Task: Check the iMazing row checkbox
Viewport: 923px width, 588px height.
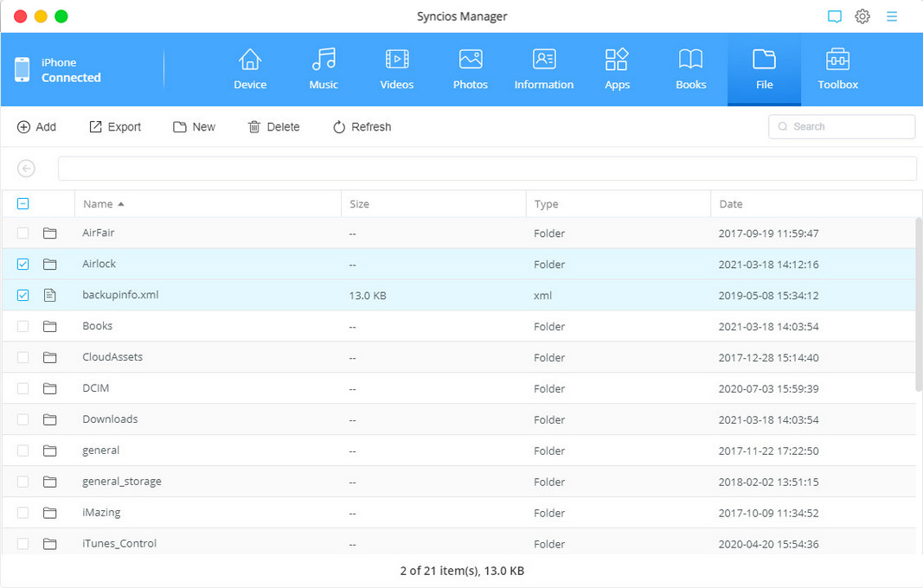Action: (x=23, y=513)
